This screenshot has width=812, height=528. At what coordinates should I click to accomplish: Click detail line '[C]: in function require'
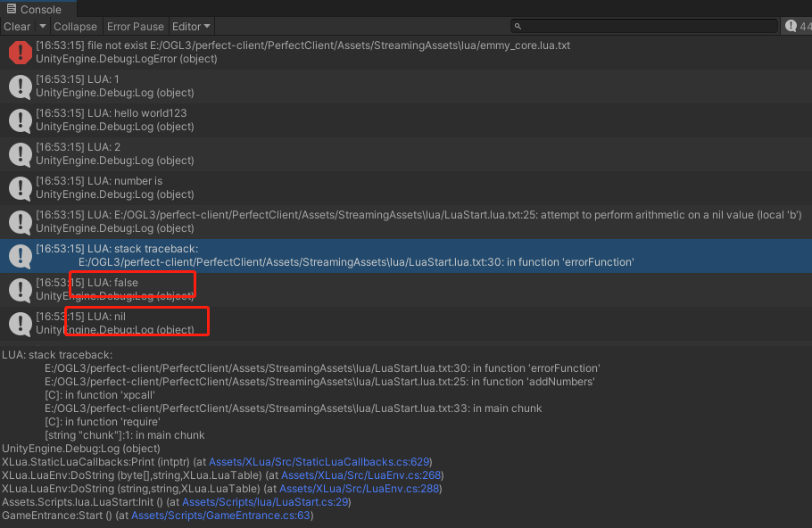pyautogui.click(x=103, y=422)
